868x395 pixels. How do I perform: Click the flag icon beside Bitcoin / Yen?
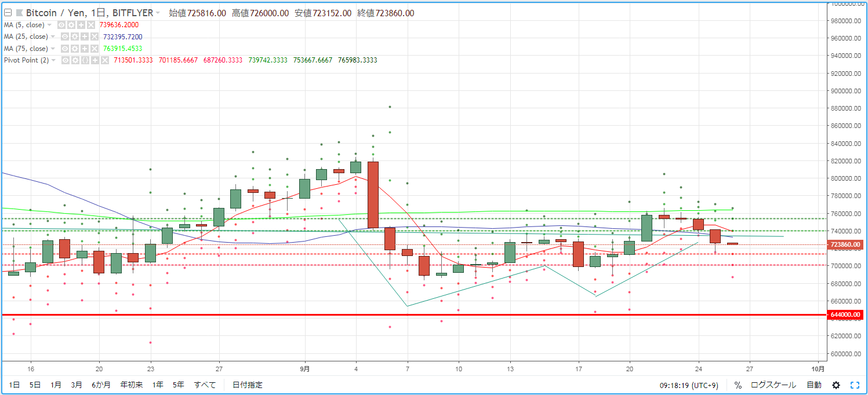click(19, 13)
